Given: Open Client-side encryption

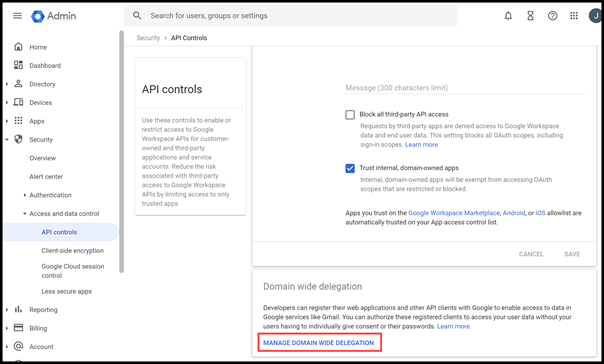Looking at the screenshot, I should click(72, 250).
